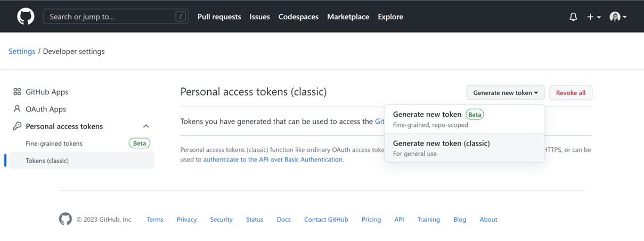The image size is (644, 241).
Task: Open Contact GitHub footer link
Action: click(326, 219)
